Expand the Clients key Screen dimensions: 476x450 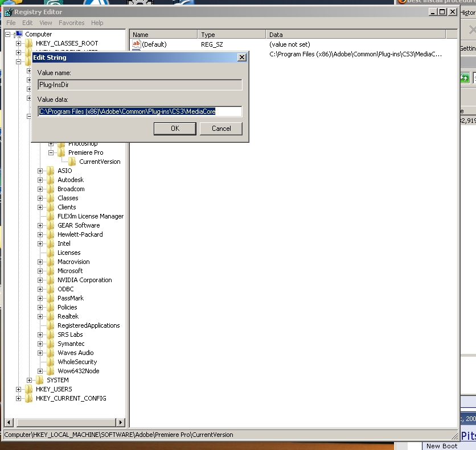(x=40, y=207)
